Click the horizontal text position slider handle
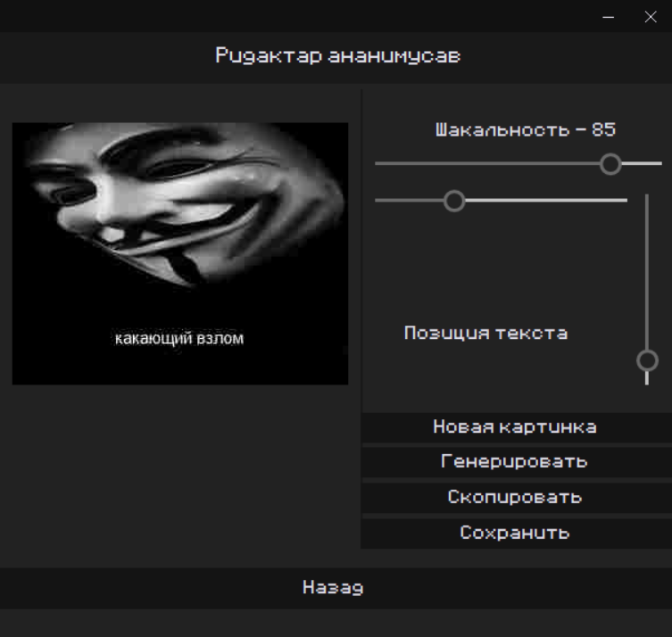Viewport: 672px width, 637px height. pos(454,201)
